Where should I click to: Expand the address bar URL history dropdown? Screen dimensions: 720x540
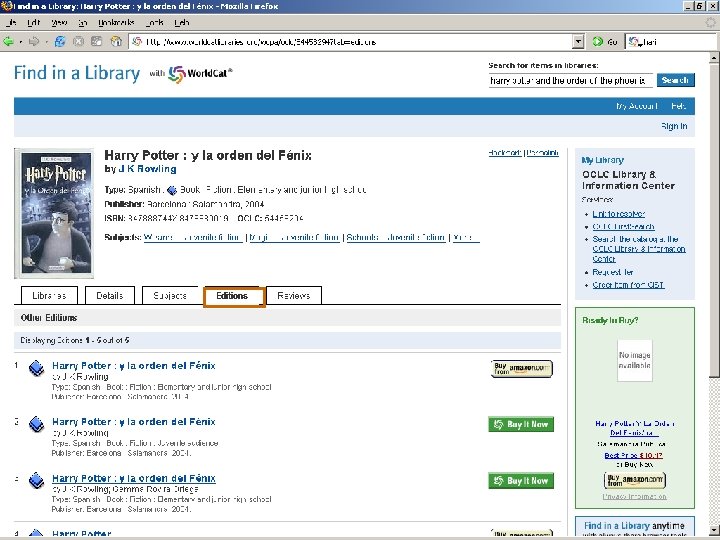[578, 42]
